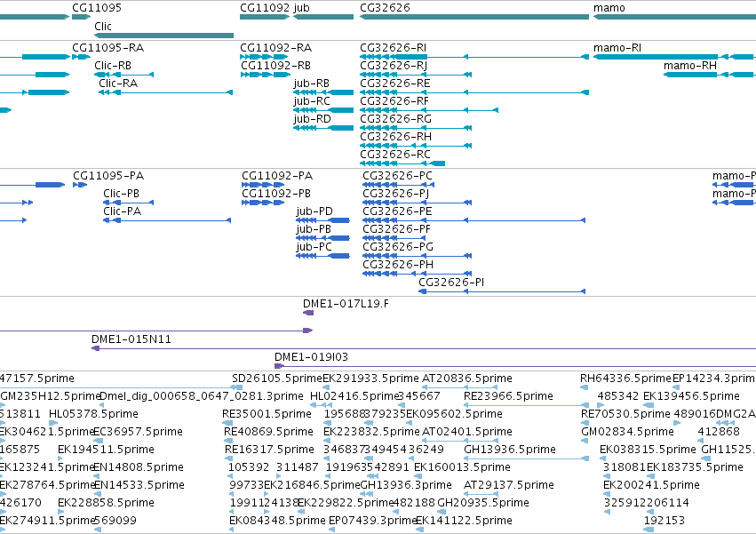The width and height of the screenshot is (756, 534).
Task: Click protein CG32626-PJ
Action: [x=417, y=203]
